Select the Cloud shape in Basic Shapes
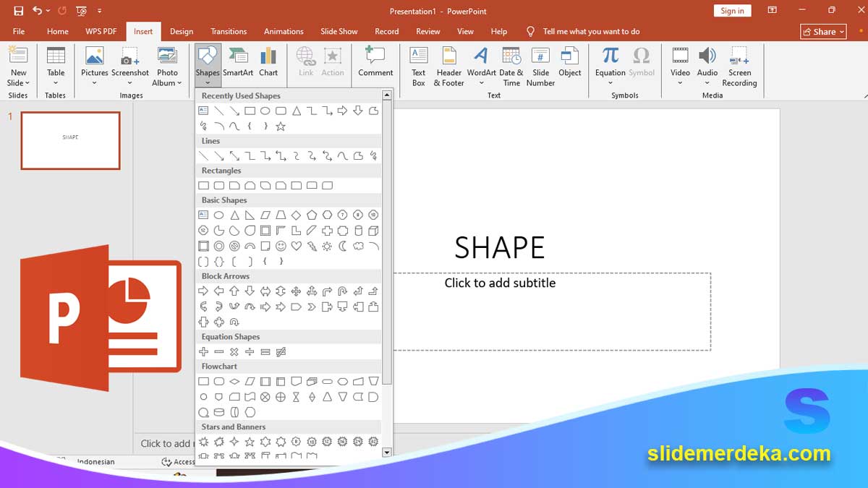 point(358,247)
